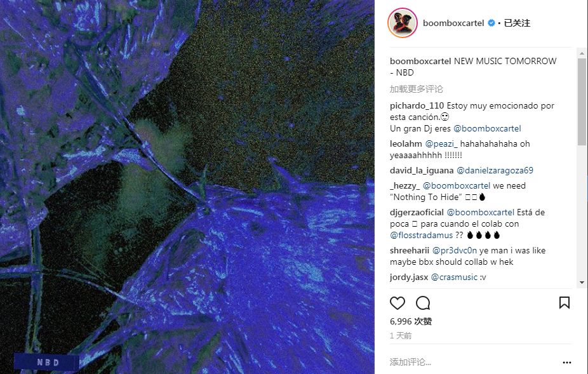This screenshot has width=588, height=374.
Task: Expand more comments via 加载更多评论
Action: pyautogui.click(x=417, y=89)
